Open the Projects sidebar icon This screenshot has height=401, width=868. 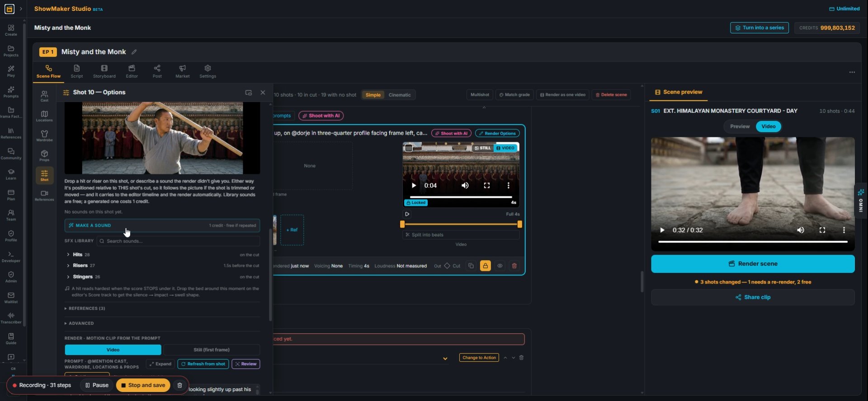11,51
